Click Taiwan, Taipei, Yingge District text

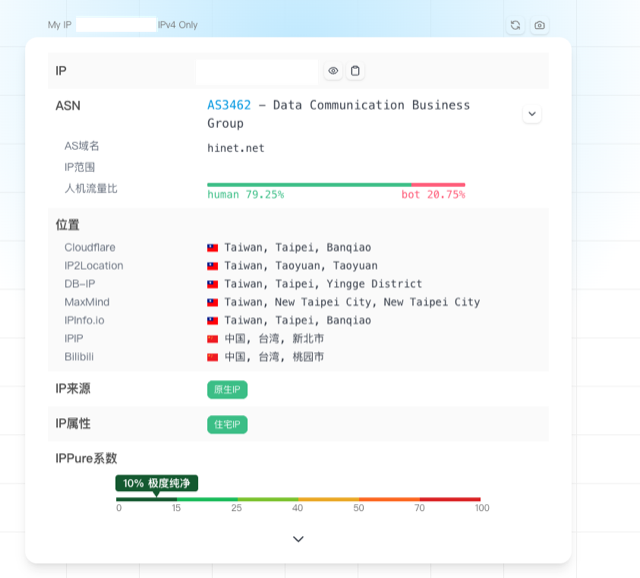[x=323, y=284]
